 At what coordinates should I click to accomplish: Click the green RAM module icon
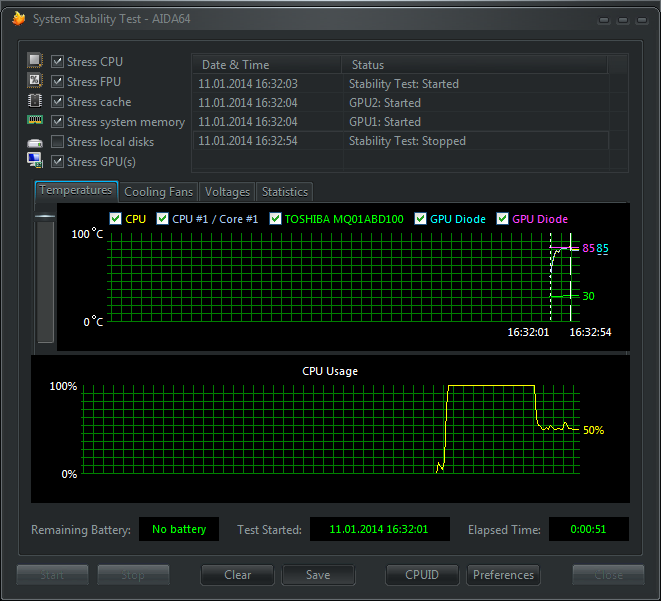coord(35,121)
